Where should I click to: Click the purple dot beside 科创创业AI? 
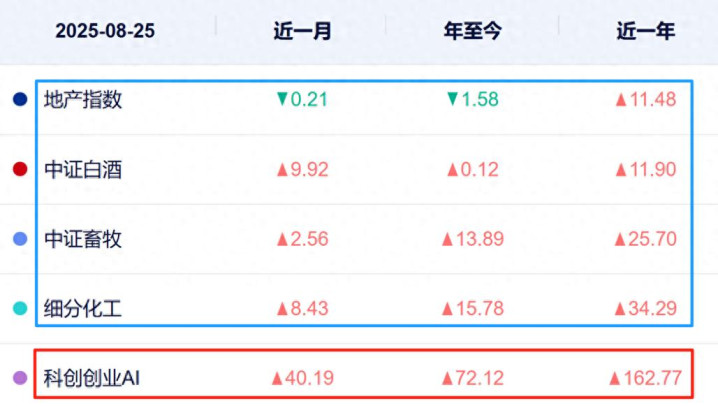19,379
